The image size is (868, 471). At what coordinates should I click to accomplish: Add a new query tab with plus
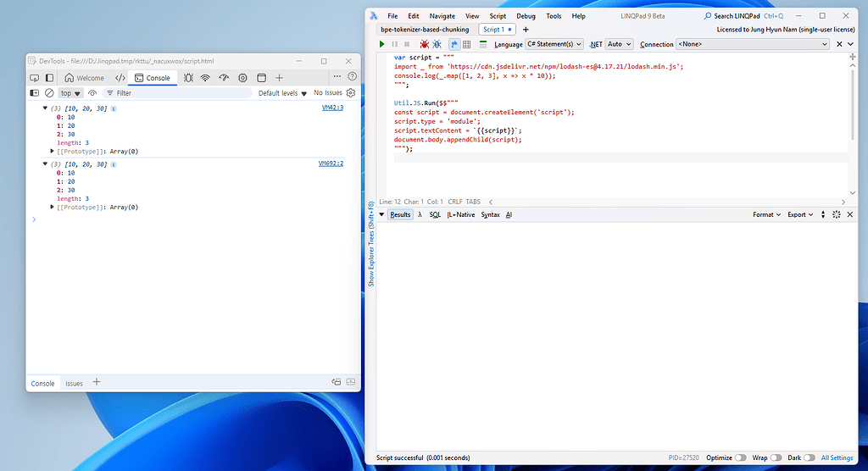point(526,30)
